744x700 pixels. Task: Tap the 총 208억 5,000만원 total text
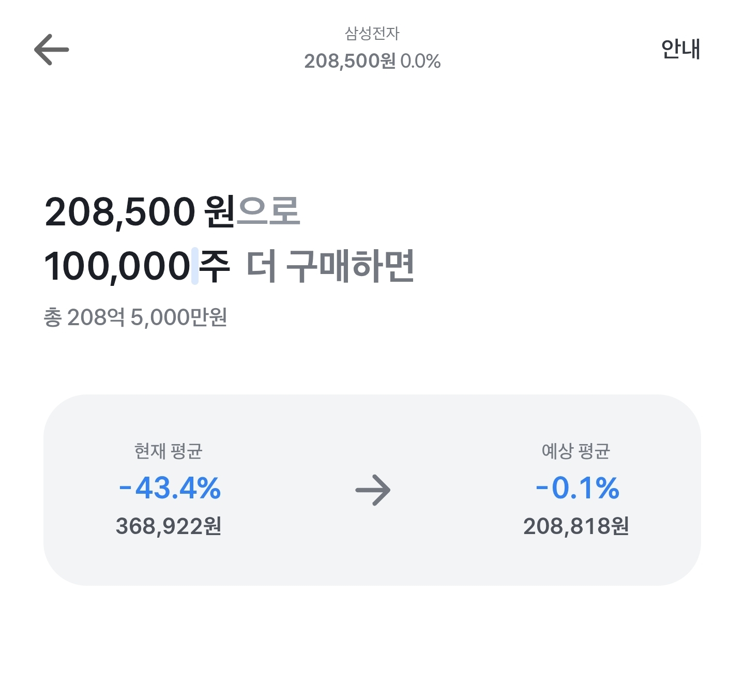135,317
